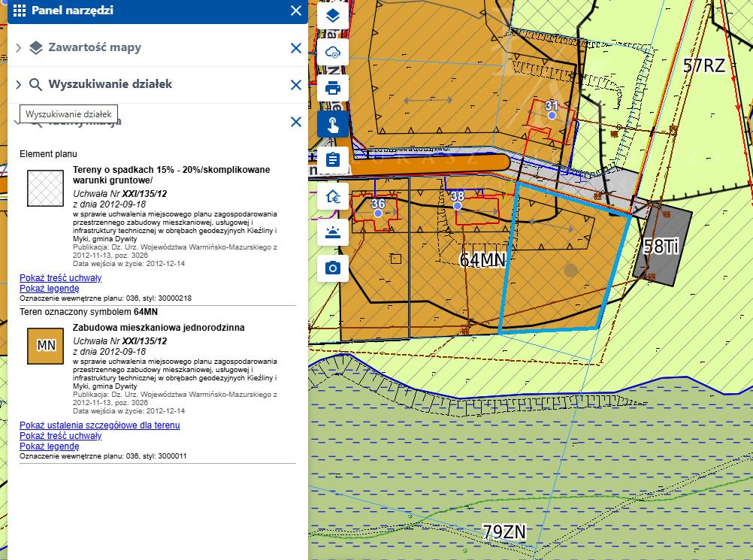The image size is (753, 560).
Task: Click the grid icon beside Panel narzędzi
Action: click(20, 11)
